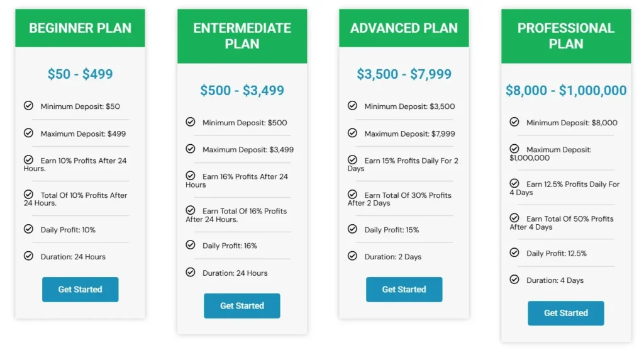Click check icon next to Daily Profit: 16%
Viewport: 644px width, 352px height.
coord(191,245)
